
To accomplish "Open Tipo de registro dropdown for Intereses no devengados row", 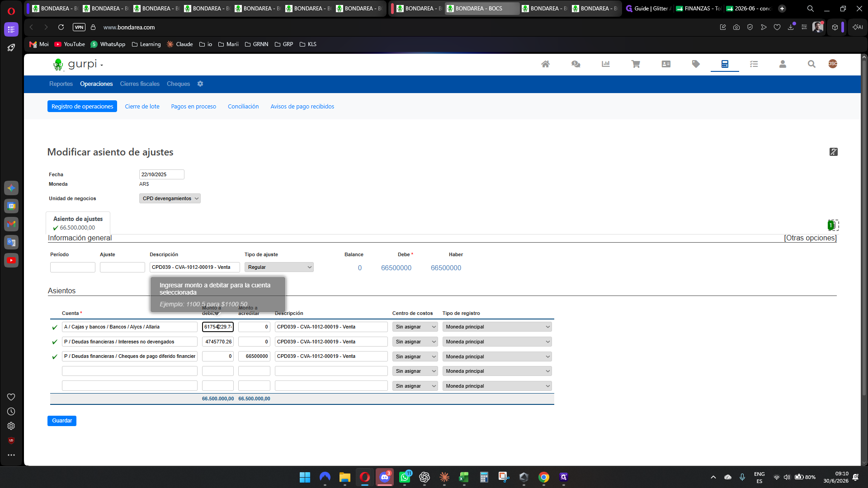I will tap(497, 342).
